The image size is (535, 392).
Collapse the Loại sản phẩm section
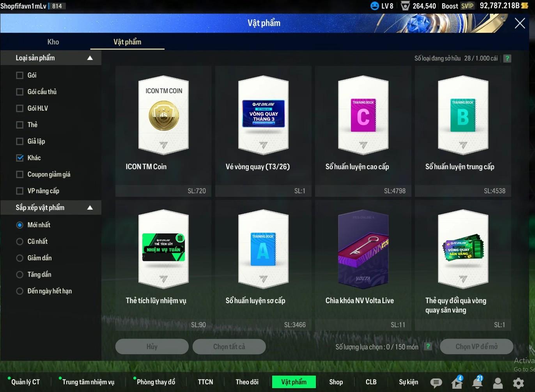90,58
